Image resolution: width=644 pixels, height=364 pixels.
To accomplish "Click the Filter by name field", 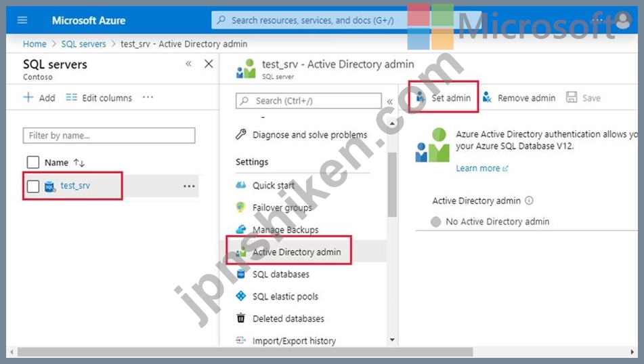I will pos(109,136).
